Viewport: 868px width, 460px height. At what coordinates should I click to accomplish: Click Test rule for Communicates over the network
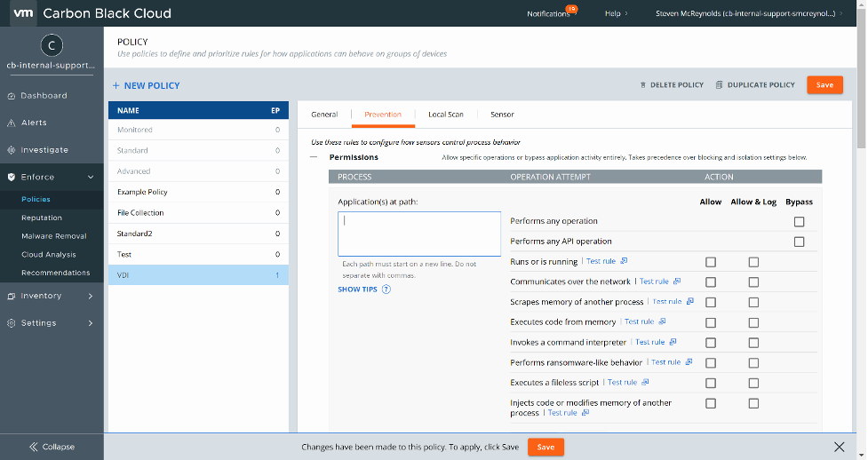(x=654, y=282)
